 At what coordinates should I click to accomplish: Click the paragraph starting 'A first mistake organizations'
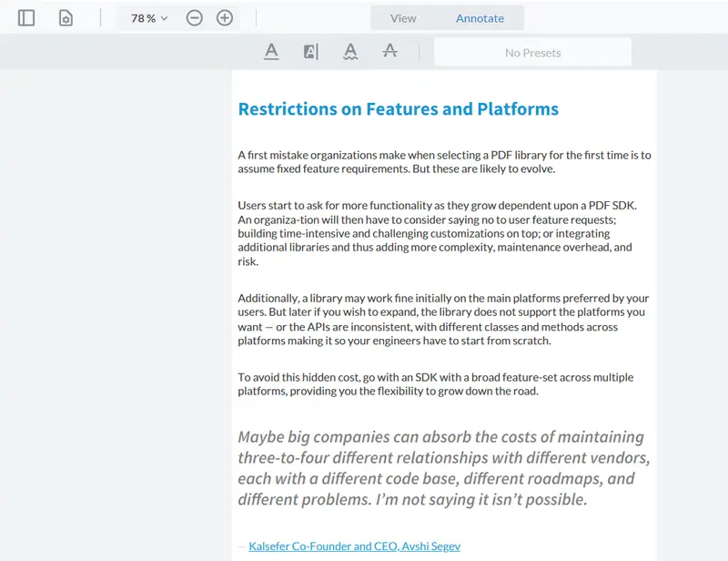(x=444, y=162)
